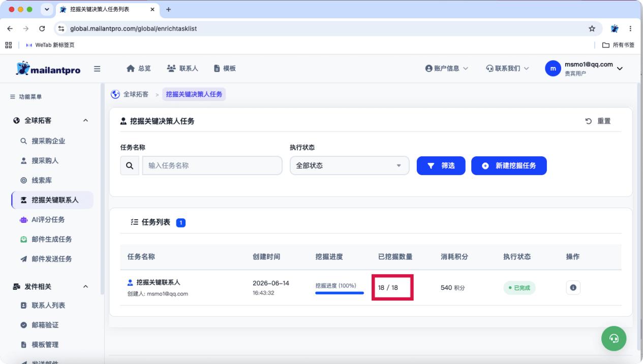
Task: Open 总览 overview page
Action: coord(139,69)
